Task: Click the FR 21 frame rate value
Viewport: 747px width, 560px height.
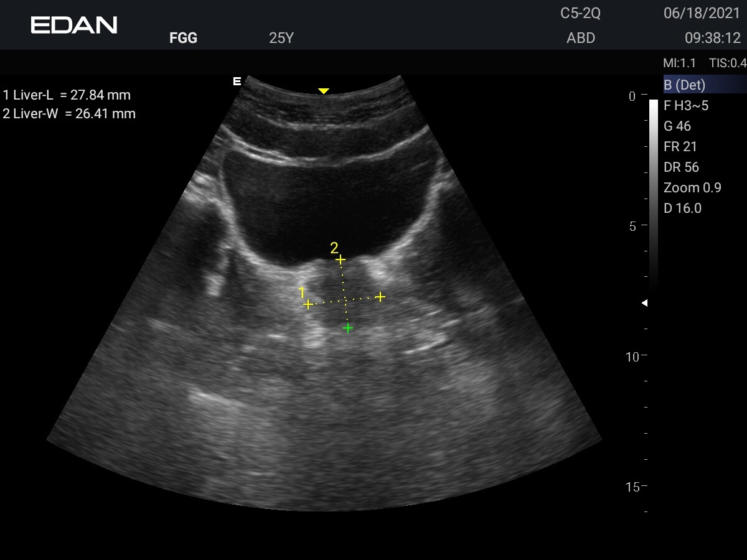Action: (x=680, y=147)
